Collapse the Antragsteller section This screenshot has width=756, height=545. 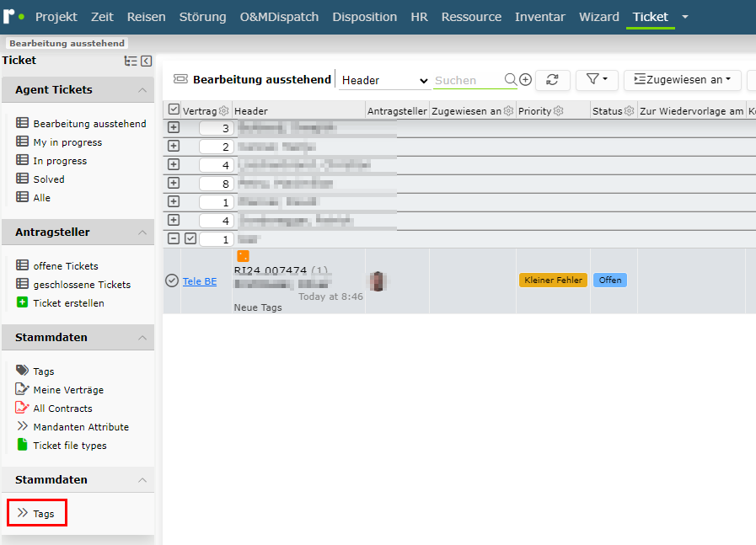(142, 232)
